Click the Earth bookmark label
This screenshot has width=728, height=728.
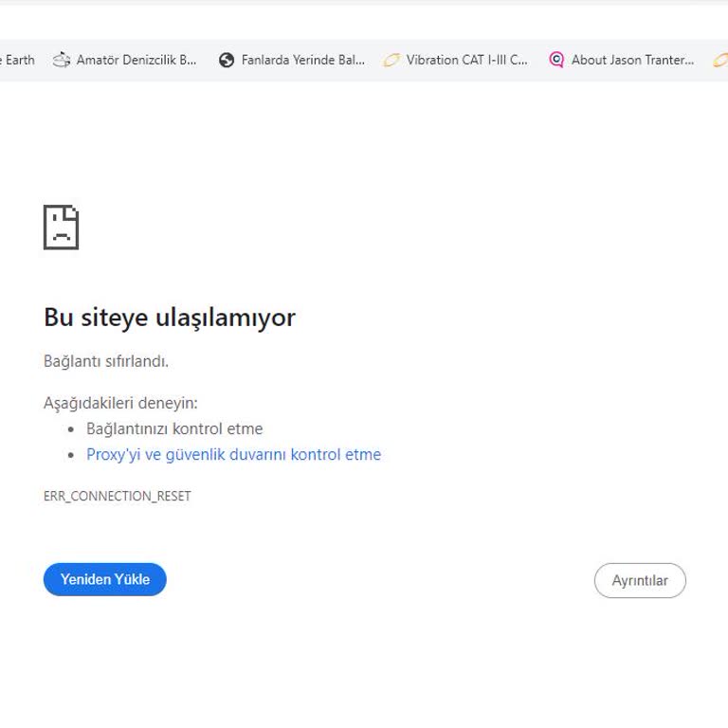coord(20,60)
